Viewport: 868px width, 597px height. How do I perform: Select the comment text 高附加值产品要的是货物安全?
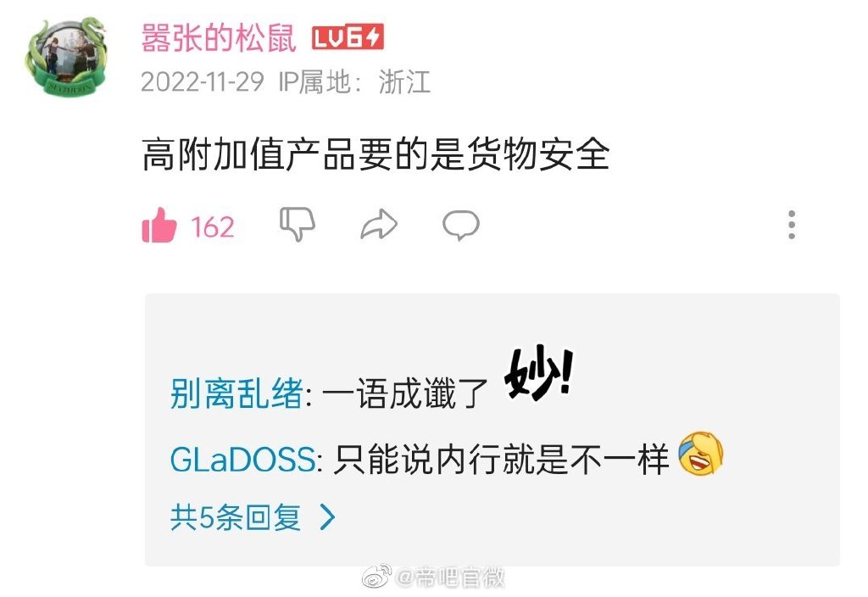[x=376, y=154]
